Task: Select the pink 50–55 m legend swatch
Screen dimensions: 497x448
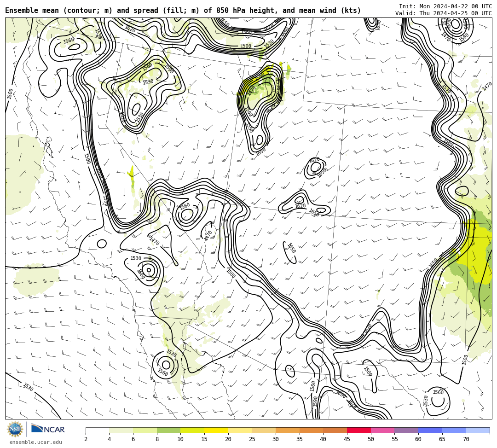Action: pos(382,430)
